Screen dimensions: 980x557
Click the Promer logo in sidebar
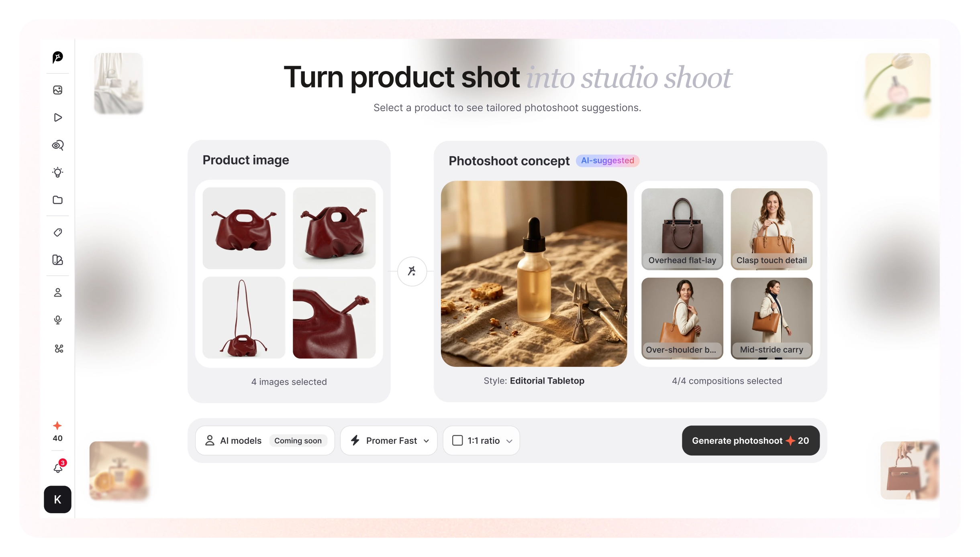tap(57, 57)
